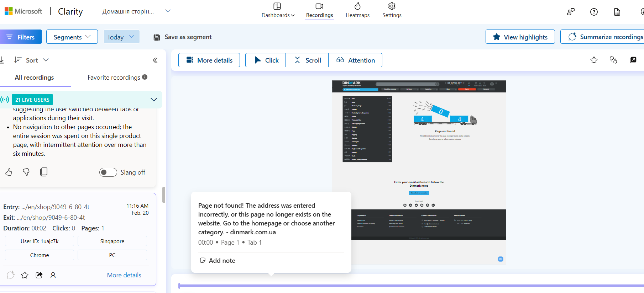
Task: Favorite the recording in the card
Action: 25,275
